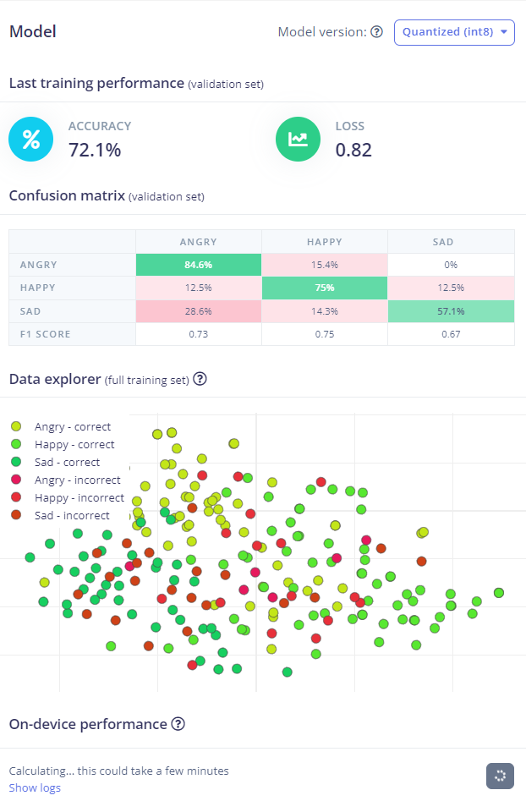Click the accuracy percent icon

[31, 140]
